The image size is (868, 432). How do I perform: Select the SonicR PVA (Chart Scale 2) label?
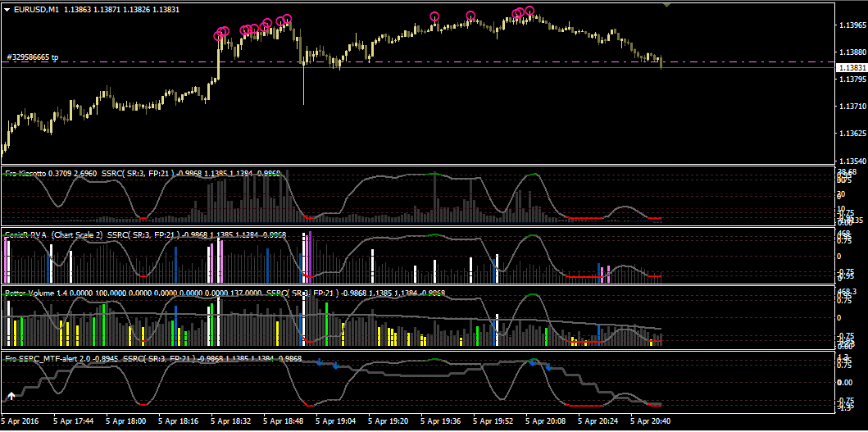(x=54, y=234)
